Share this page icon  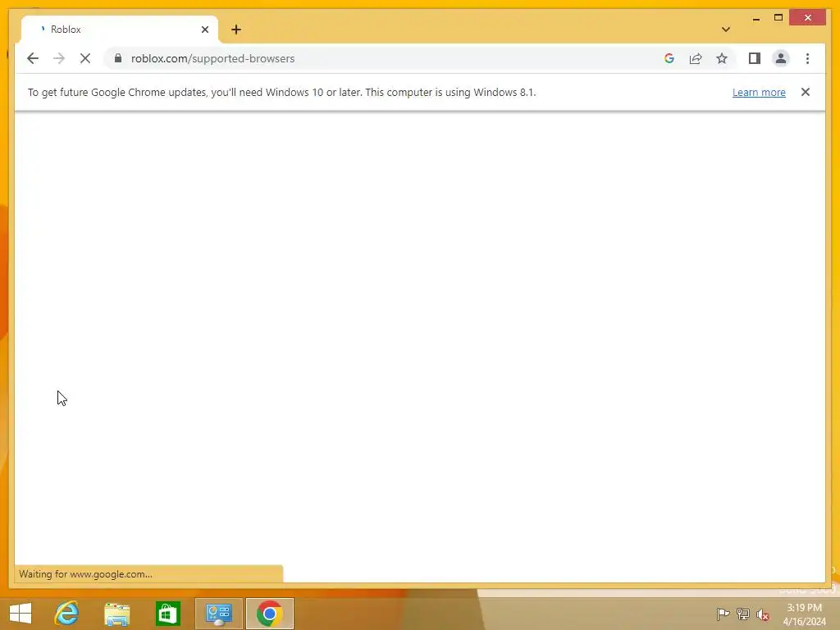tap(696, 58)
